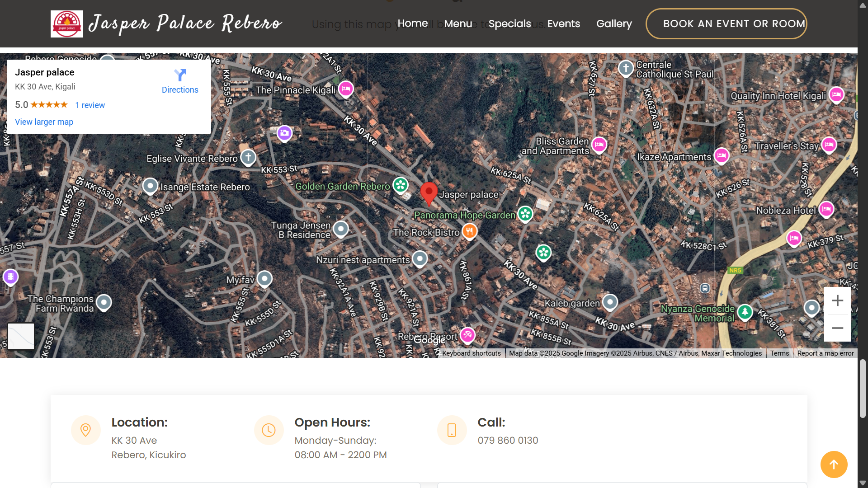Click the 5.0 star rating in map card
Viewport: 868px width, 488px height.
pos(41,105)
